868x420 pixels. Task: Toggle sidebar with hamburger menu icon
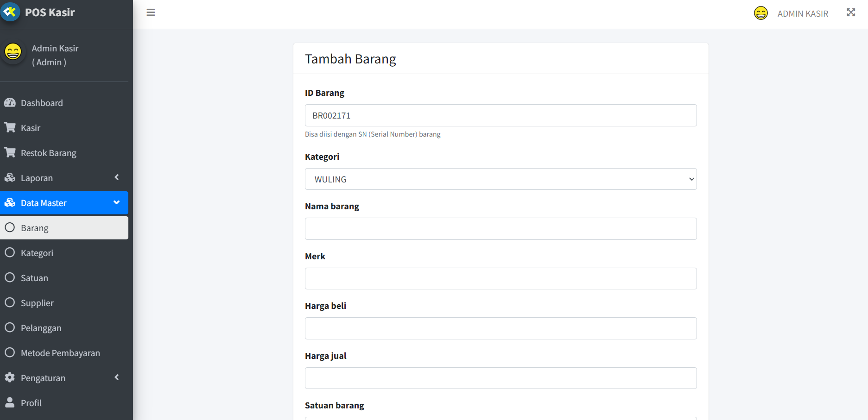151,13
